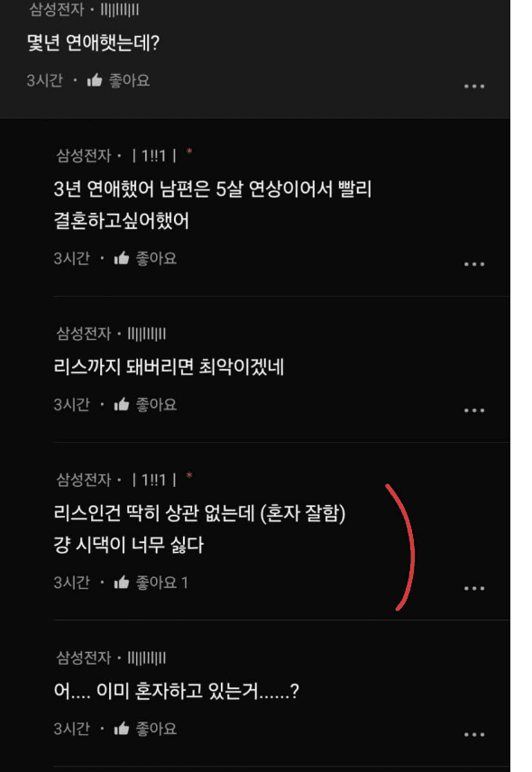Like the '몇년 연애햇는데?' comment via thumbs-up icon
532x772 pixels.
(95, 80)
